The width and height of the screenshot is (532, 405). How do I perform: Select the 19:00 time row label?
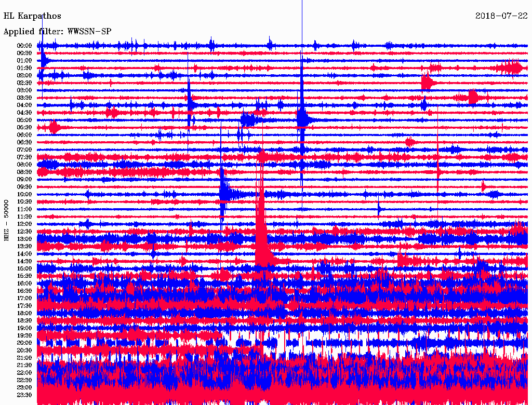coord(24,328)
